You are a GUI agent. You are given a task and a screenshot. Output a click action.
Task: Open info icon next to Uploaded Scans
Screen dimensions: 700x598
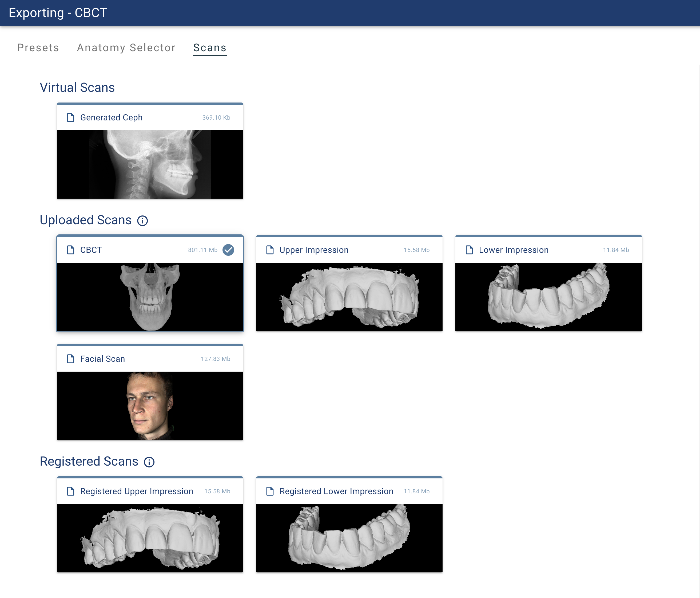click(x=142, y=221)
